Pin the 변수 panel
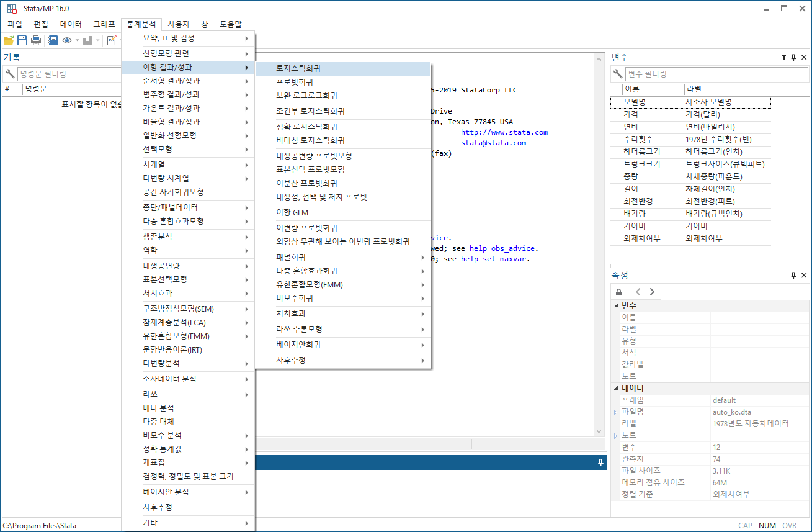812x532 pixels. tap(793, 57)
